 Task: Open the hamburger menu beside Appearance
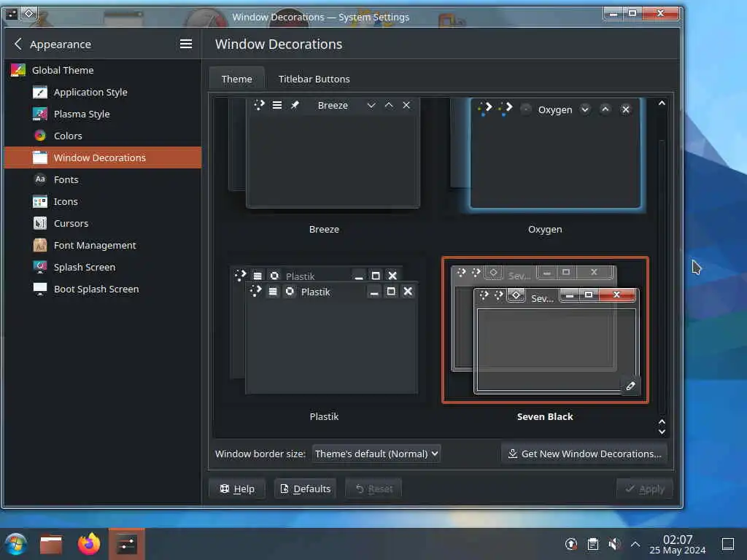coord(186,44)
